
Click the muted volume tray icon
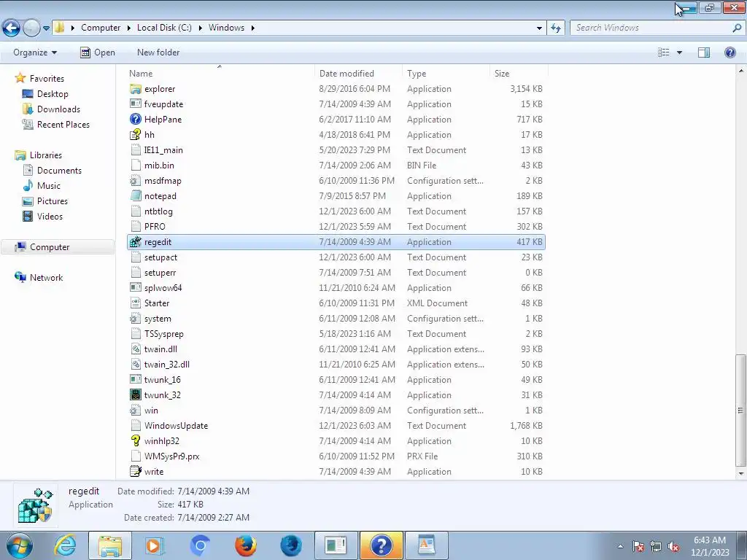pos(673,546)
